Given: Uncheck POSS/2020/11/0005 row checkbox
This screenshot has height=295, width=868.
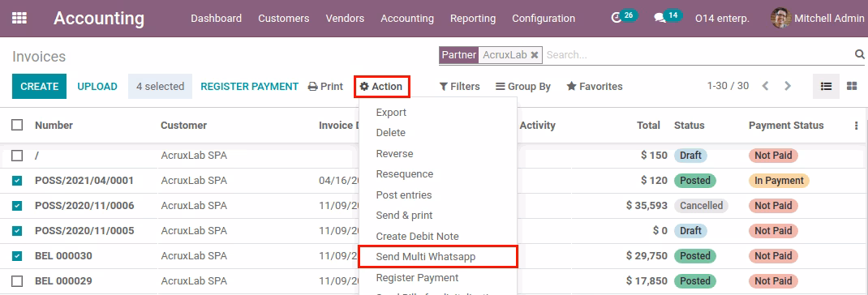Looking at the screenshot, I should (x=17, y=231).
